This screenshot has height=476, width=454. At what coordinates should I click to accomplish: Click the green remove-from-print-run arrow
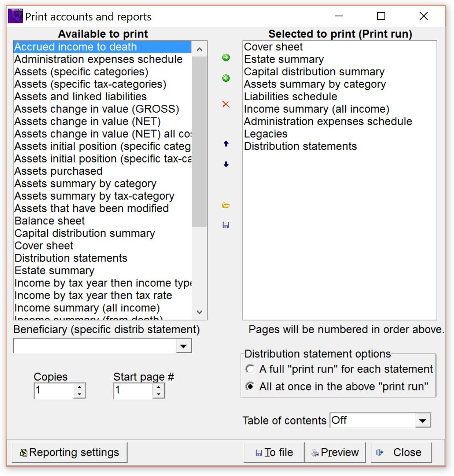[226, 78]
